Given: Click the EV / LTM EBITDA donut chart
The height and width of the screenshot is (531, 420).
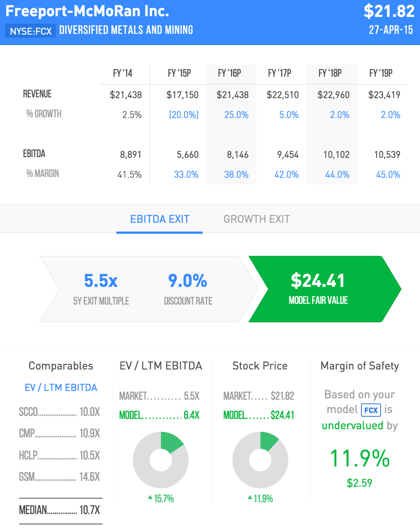Looking at the screenshot, I should pos(161,460).
